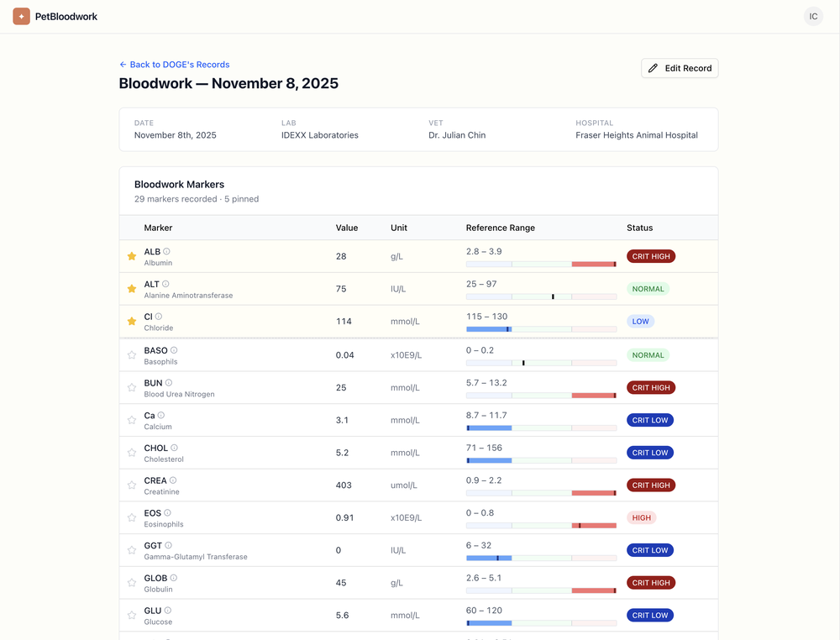Pin the BASO marker star
The height and width of the screenshot is (640, 840).
132,355
